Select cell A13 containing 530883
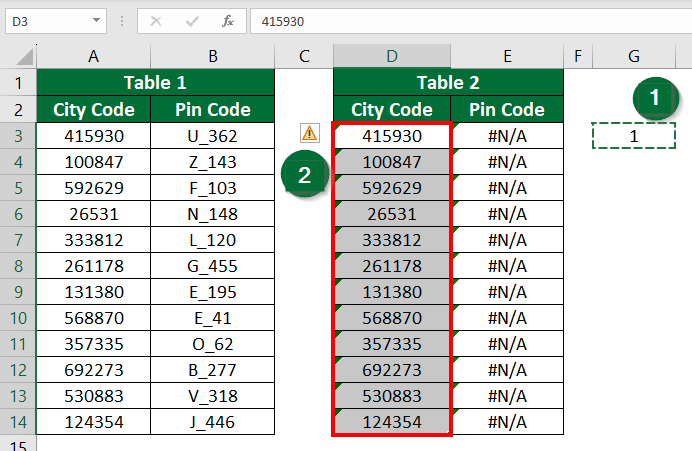 click(94, 396)
